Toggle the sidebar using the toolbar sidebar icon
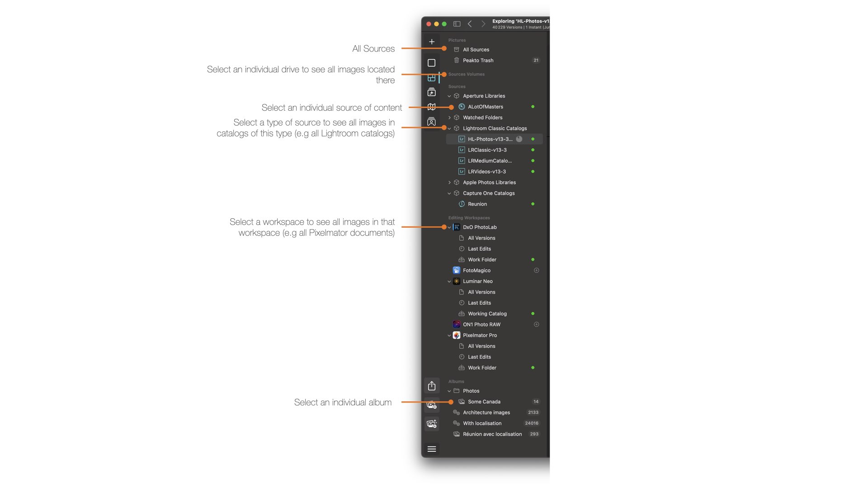The width and height of the screenshot is (868, 488). (x=457, y=24)
